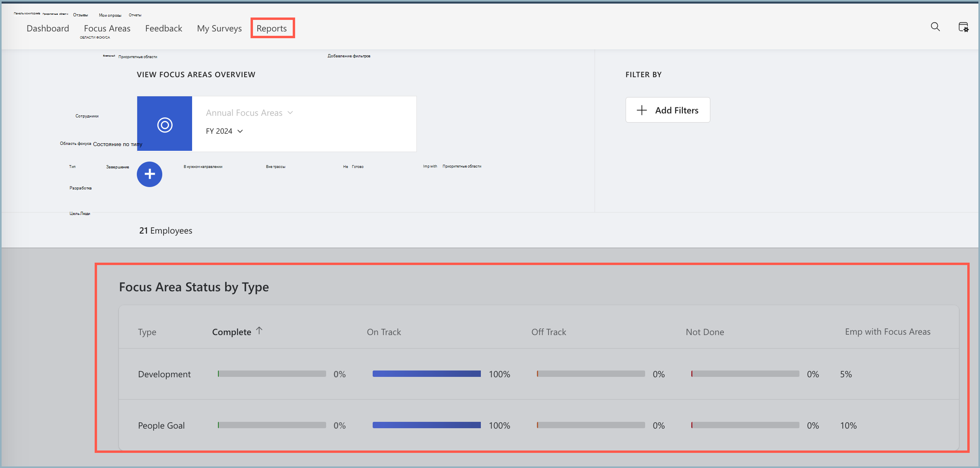Screen dimensions: 980x468
Task: Click the Feedback menu item
Action: (164, 28)
